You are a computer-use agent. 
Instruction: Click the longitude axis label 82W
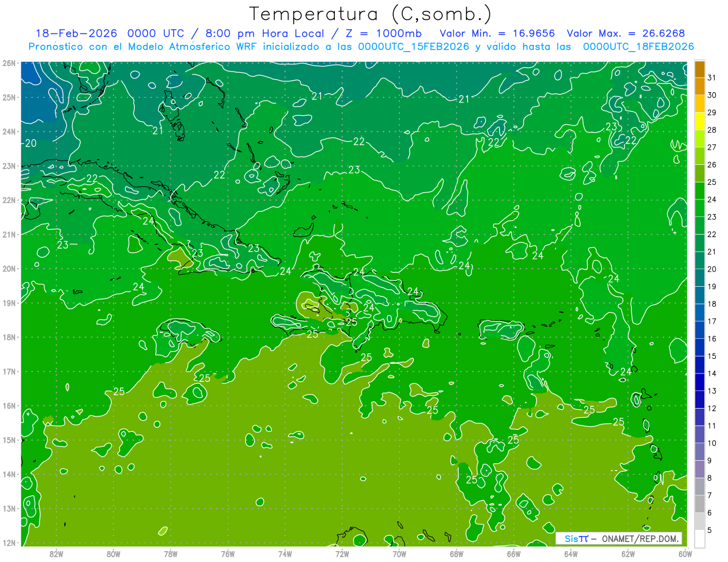[x=56, y=554]
